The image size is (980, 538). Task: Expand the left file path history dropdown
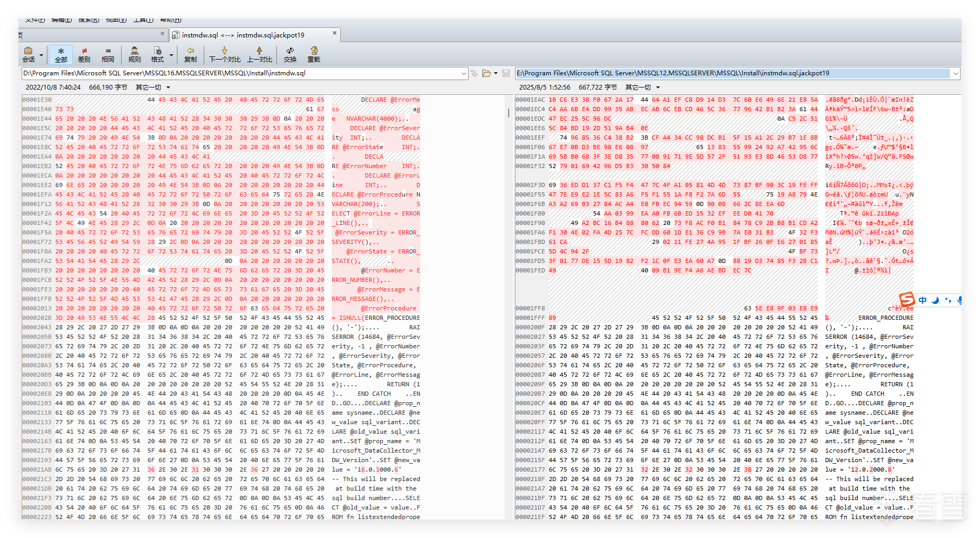point(464,73)
